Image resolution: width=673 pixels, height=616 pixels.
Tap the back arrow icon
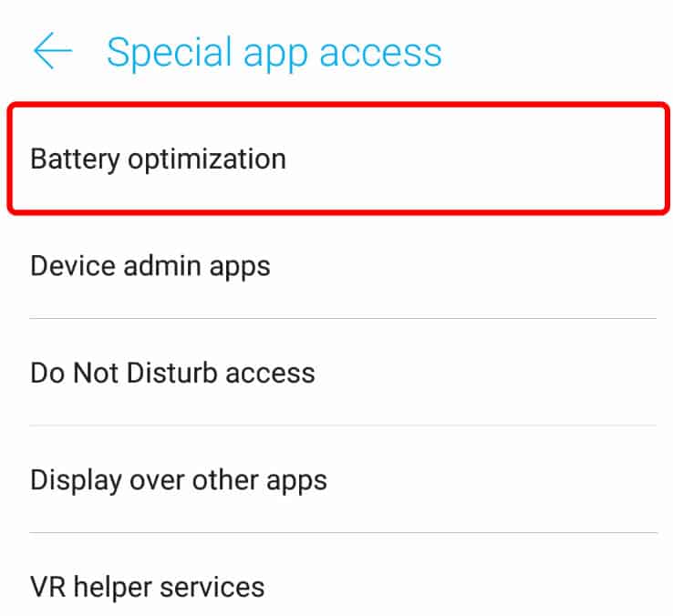pos(53,52)
